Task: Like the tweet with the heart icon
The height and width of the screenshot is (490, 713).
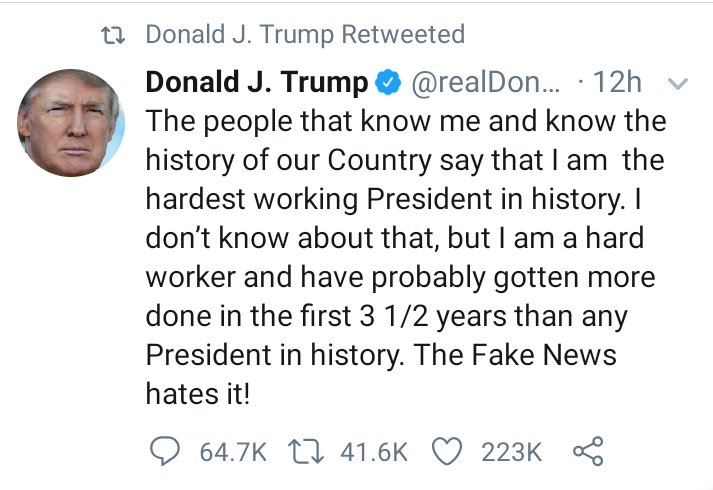Action: [x=449, y=452]
